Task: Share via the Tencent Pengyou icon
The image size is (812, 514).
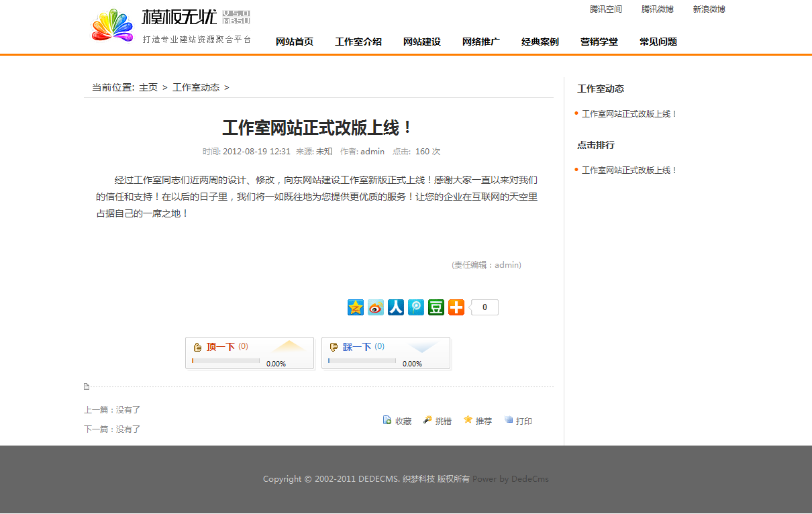Action: (x=416, y=307)
